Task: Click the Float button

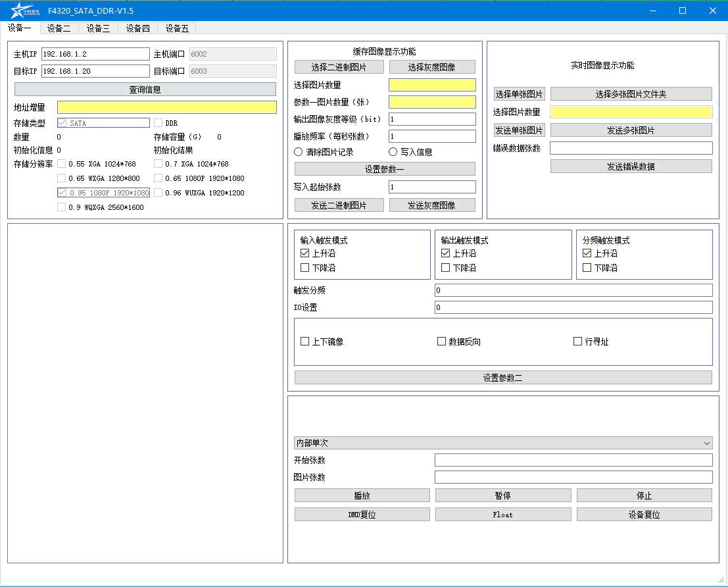Action: point(503,515)
